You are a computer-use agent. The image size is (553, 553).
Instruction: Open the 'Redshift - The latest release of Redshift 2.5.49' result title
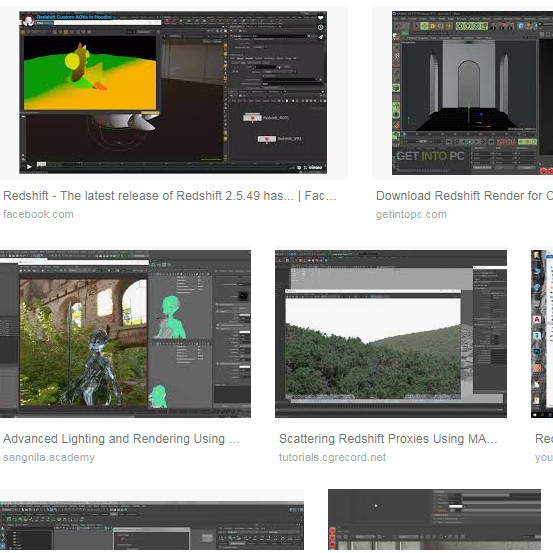click(170, 196)
